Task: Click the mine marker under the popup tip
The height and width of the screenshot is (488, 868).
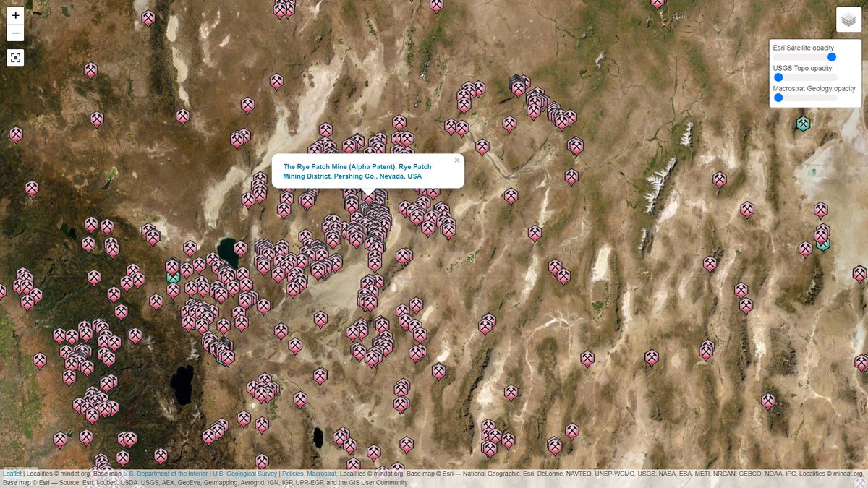Action: point(369,197)
